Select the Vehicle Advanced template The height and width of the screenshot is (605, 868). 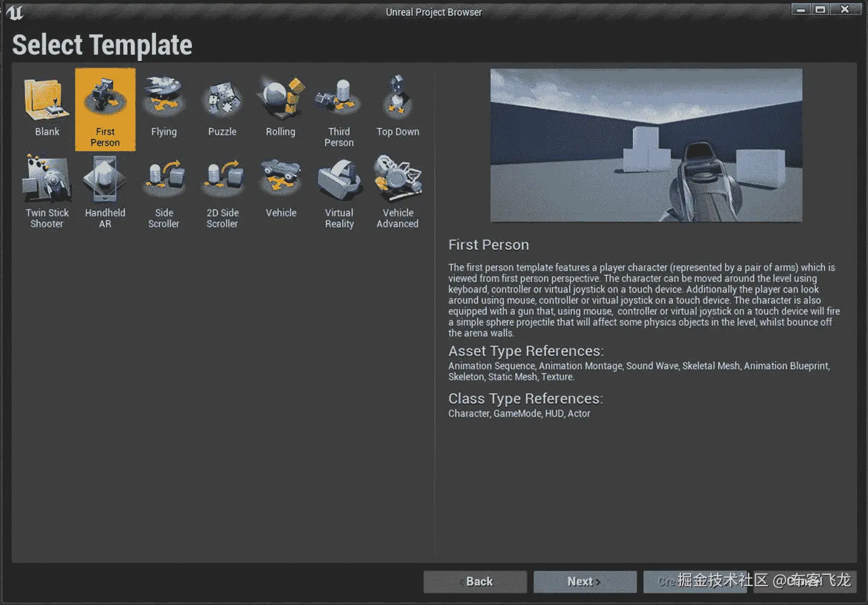[398, 191]
